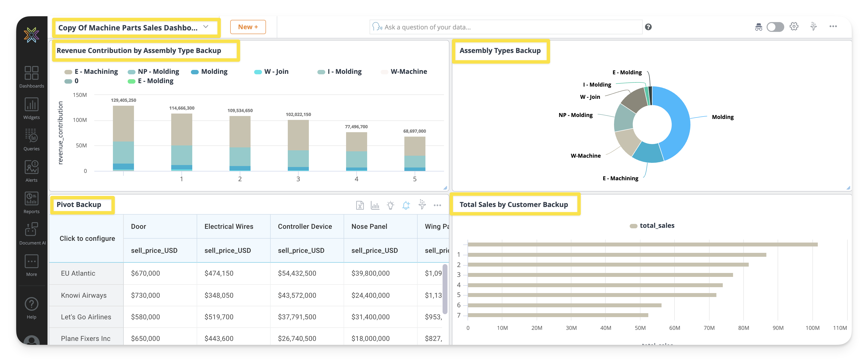Click the 'Click to configure' pivot cell
This screenshot has width=868, height=361.
[87, 238]
